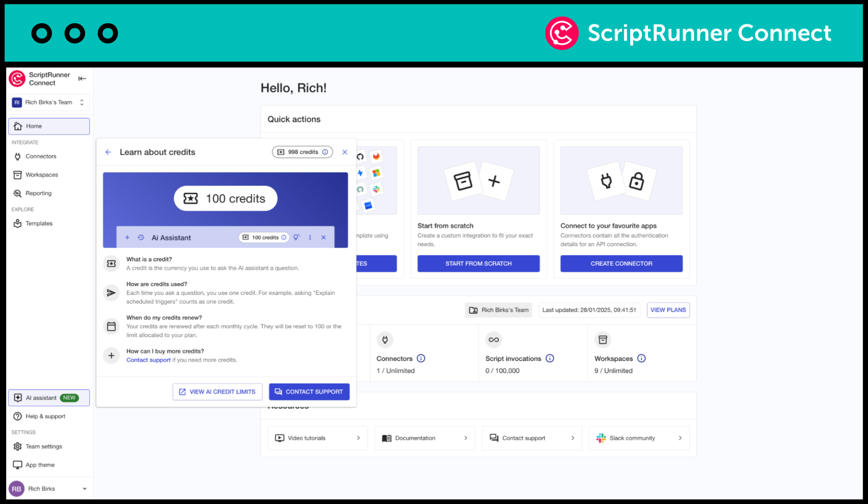Image resolution: width=868 pixels, height=504 pixels.
Task: Click Create Connector button
Action: [x=621, y=264]
